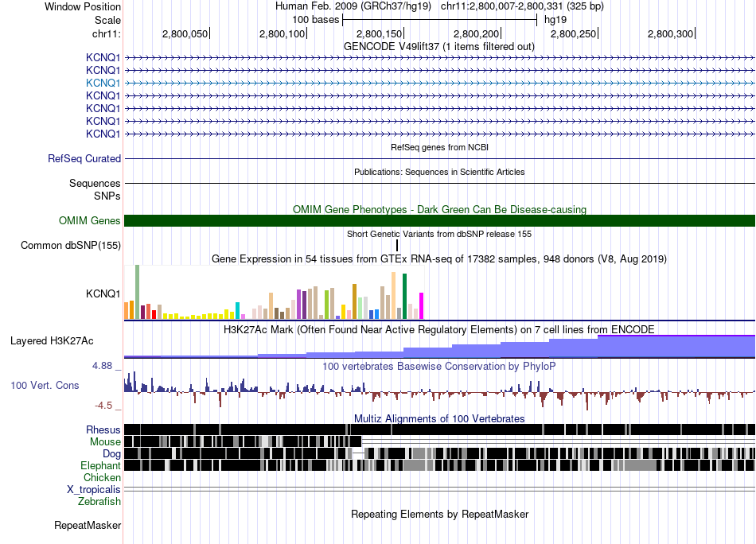This screenshot has height=544, width=756.
Task: Open the OMIM Genes track label
Action: click(x=90, y=220)
